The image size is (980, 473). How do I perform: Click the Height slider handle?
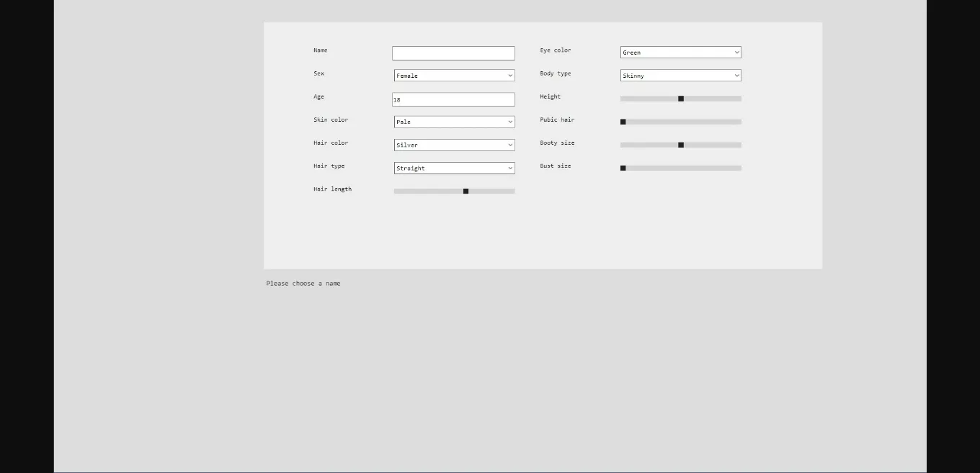680,99
